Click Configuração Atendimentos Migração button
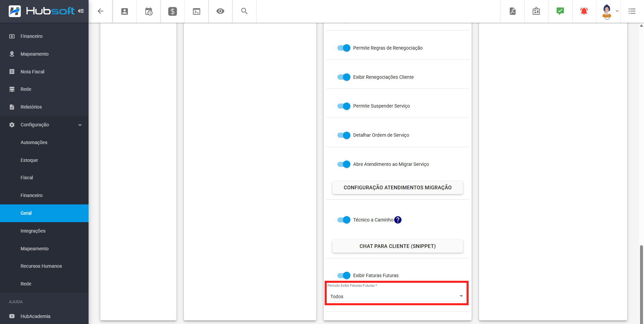644x324 pixels. (397, 188)
